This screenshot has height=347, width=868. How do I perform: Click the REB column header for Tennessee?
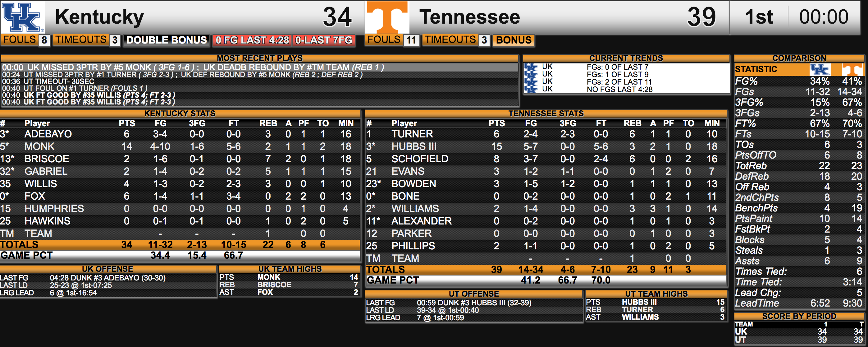pyautogui.click(x=632, y=123)
